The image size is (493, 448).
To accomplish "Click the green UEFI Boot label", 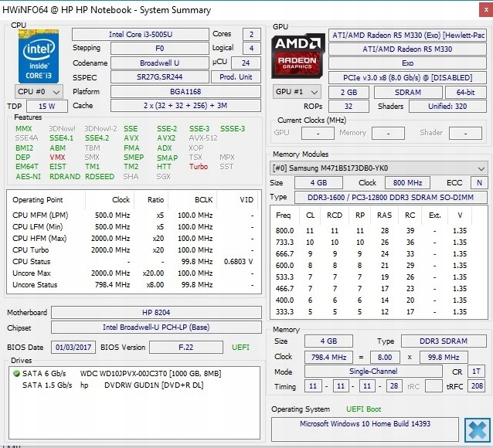I will [363, 409].
